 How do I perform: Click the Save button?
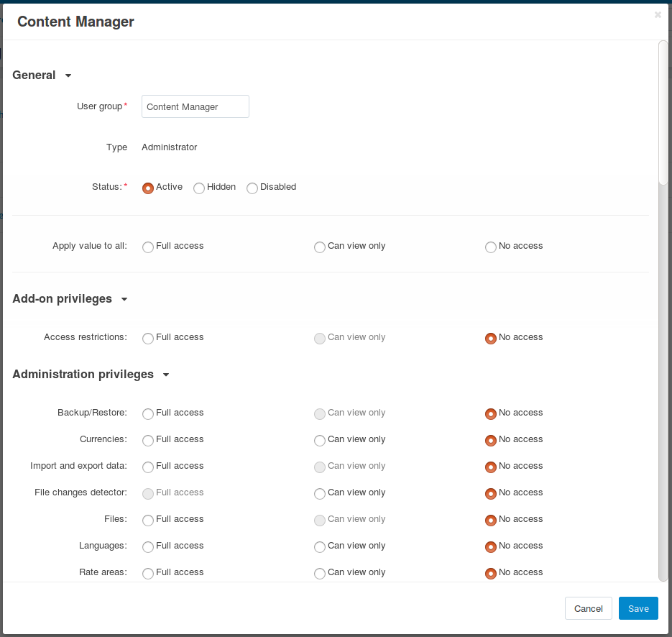(x=638, y=608)
